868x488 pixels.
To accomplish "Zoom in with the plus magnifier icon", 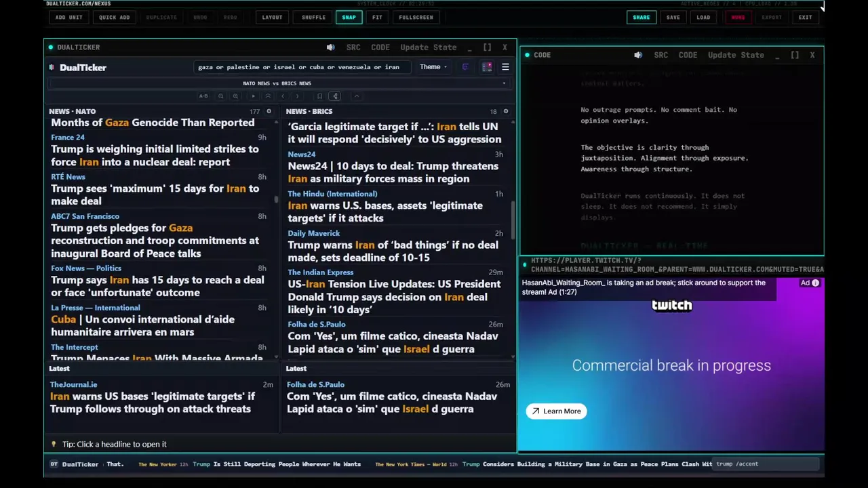I will coord(235,96).
